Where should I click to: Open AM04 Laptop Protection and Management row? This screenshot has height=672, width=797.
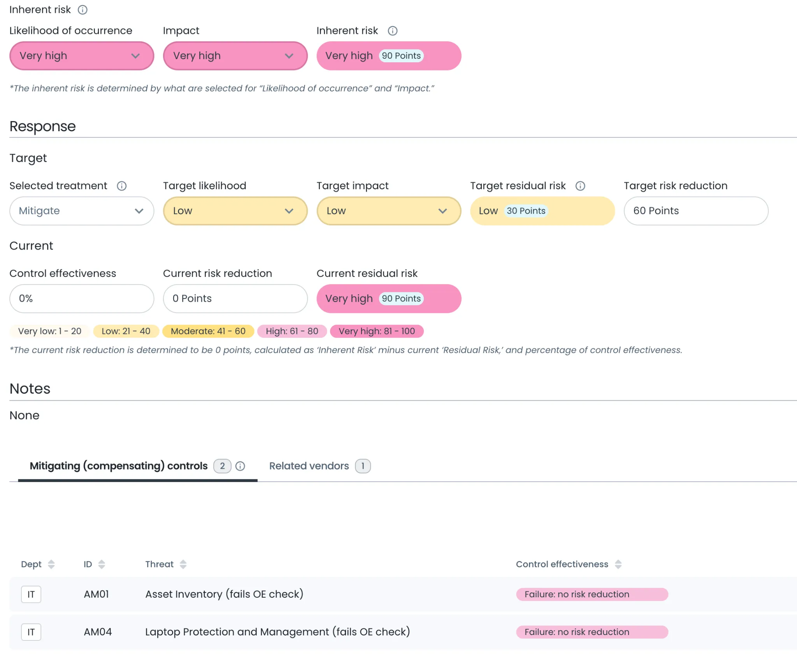click(277, 632)
